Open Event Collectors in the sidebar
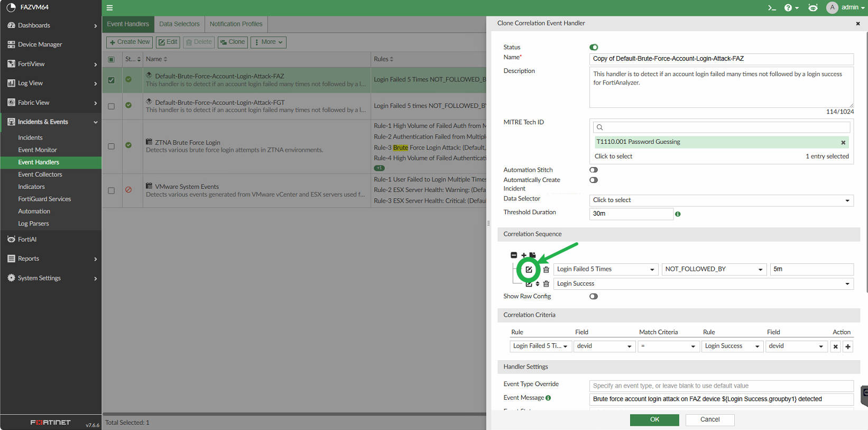This screenshot has height=430, width=868. (x=40, y=175)
